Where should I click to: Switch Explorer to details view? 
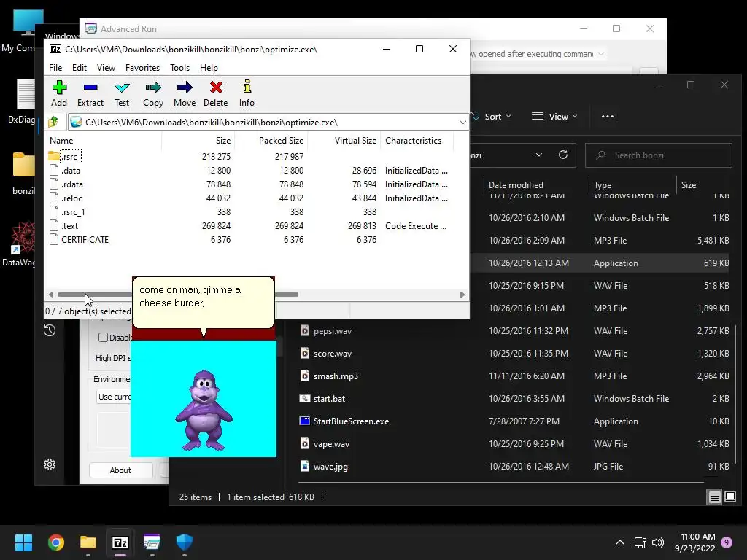click(x=715, y=497)
